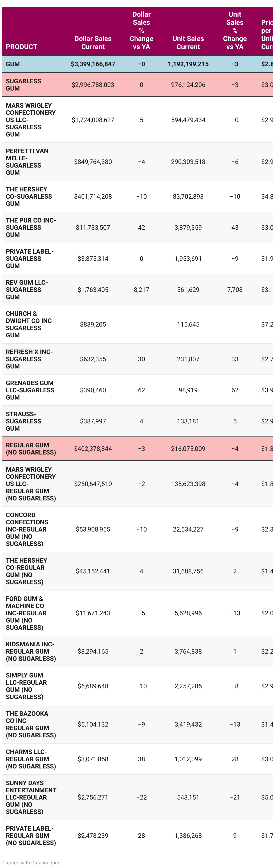Select the Church & Dwight sugarless gum label
The width and height of the screenshot is (275, 868).
[30, 324]
